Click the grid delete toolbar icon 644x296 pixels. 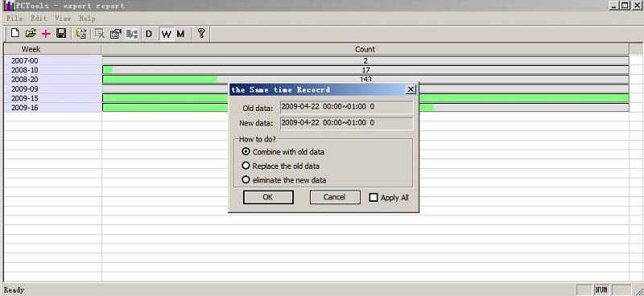(x=100, y=34)
